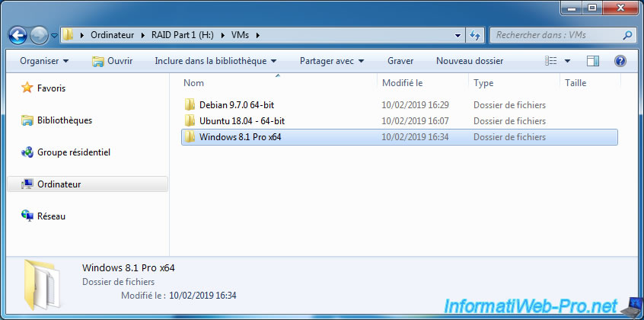Click the Graver toolbar button
The image size is (644, 320).
(400, 61)
